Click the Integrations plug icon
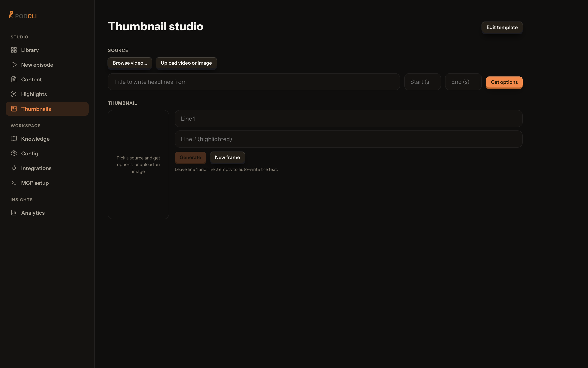This screenshot has height=368, width=588. click(x=14, y=168)
